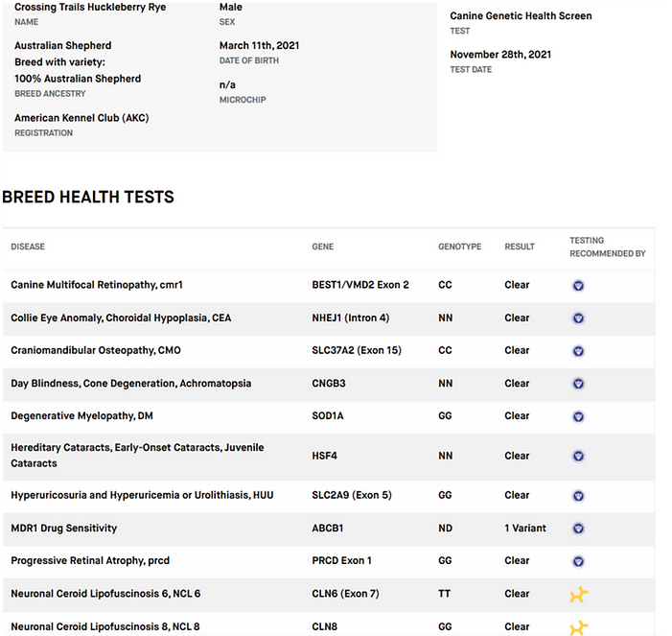Click the badge icon in the Degenerative Myelopathy row

pyautogui.click(x=578, y=416)
